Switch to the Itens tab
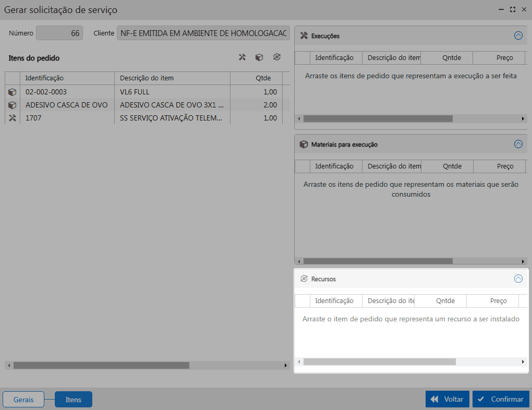Viewport: 532px width, 410px height. (x=74, y=400)
